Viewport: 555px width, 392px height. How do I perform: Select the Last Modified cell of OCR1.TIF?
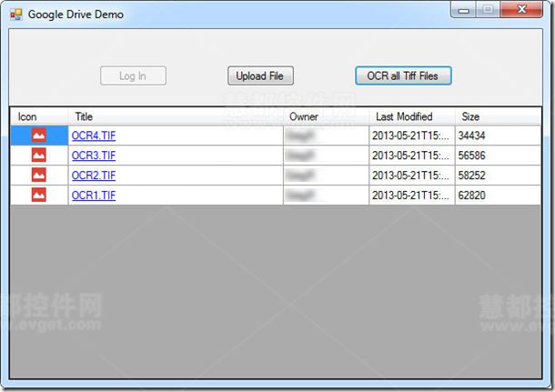tap(412, 196)
